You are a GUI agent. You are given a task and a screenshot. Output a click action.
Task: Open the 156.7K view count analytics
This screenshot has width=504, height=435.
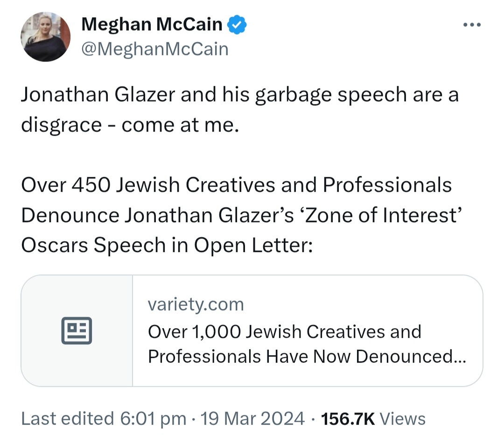[x=348, y=419]
